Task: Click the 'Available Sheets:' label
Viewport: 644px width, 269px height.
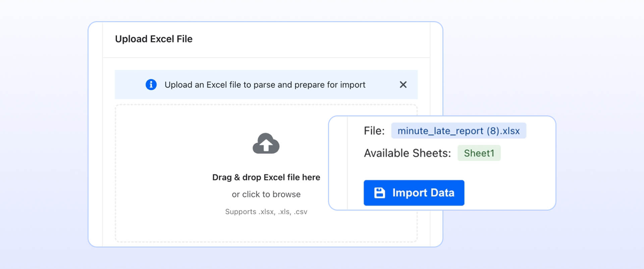Action: pos(408,153)
